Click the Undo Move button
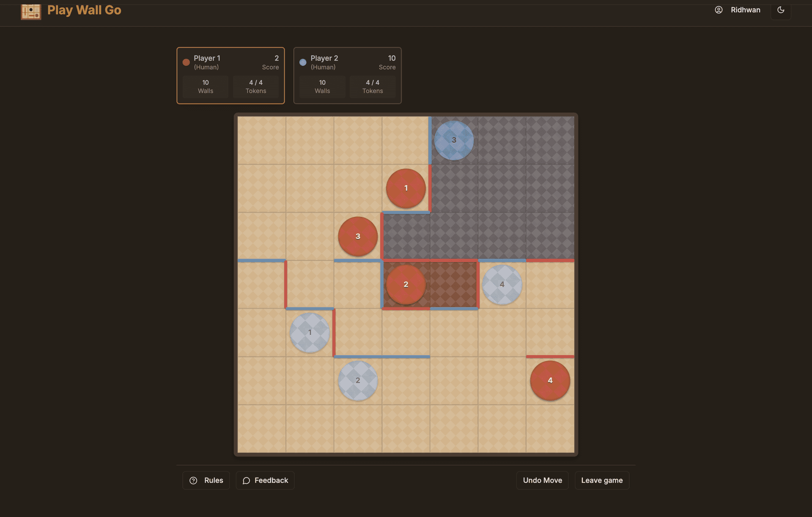812x517 pixels. point(542,480)
